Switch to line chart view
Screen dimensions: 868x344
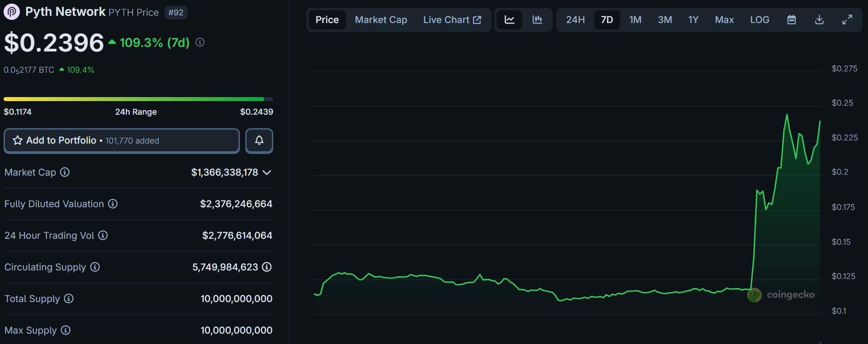pos(510,20)
